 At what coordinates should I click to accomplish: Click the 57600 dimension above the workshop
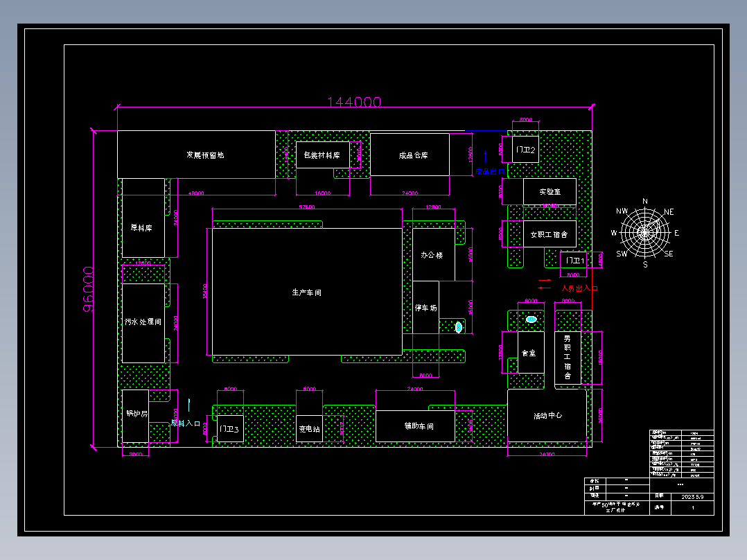click(307, 207)
